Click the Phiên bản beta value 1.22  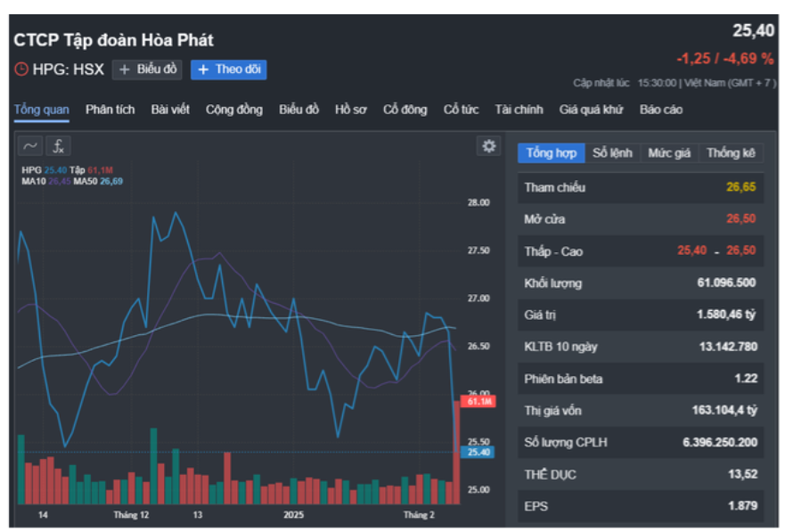point(746,379)
